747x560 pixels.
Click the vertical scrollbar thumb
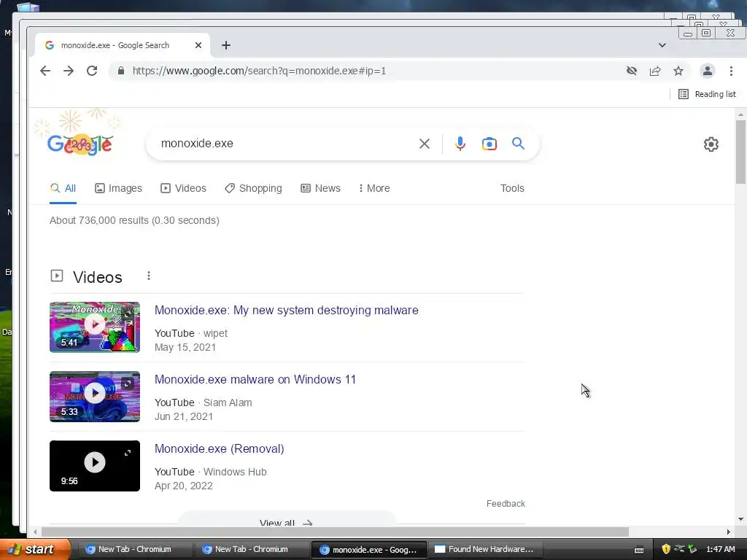point(740,152)
